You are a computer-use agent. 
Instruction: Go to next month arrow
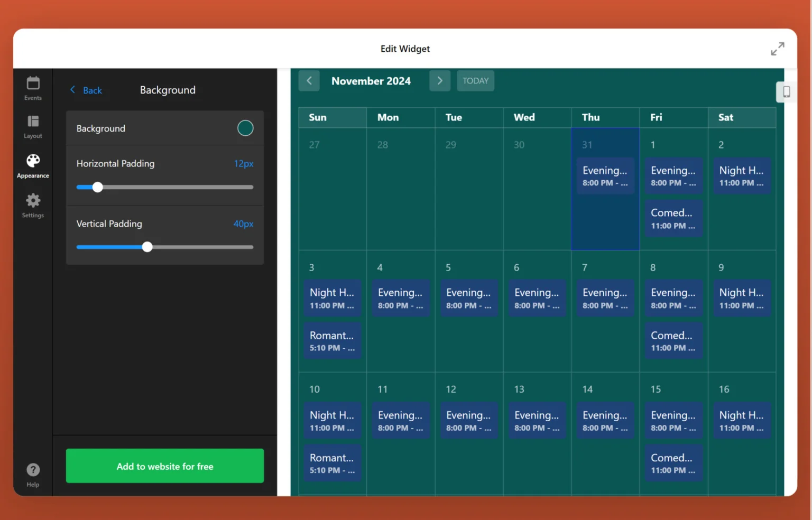tap(439, 81)
